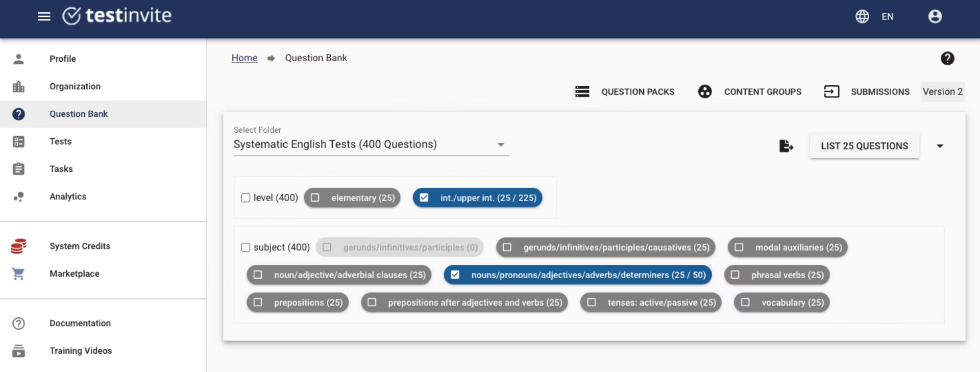
Task: Click the System Credits coins icon
Action: (x=18, y=246)
